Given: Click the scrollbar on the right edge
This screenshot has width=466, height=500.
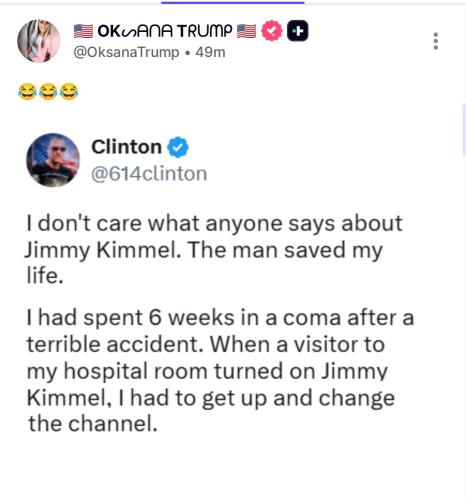Looking at the screenshot, I should (464, 129).
